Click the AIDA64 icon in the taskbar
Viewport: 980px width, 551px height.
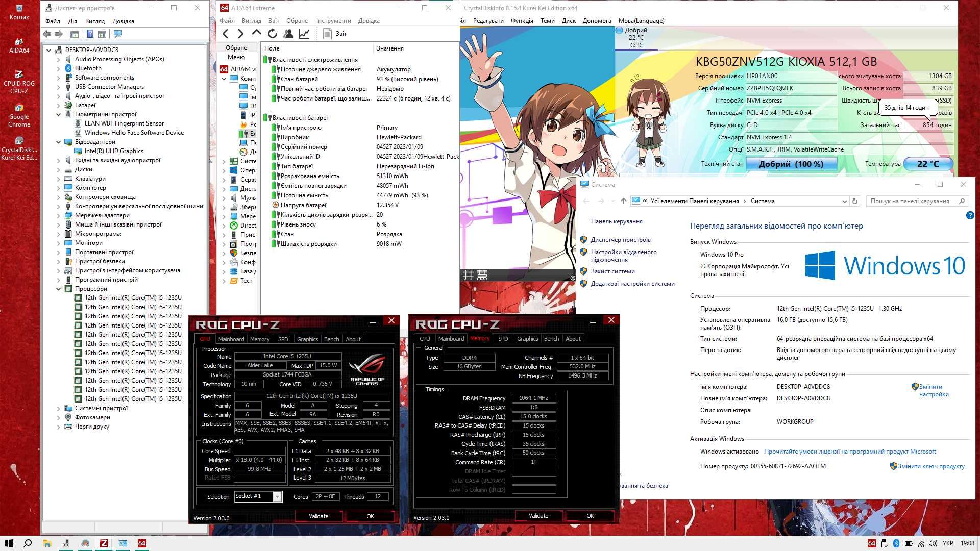[x=142, y=543]
